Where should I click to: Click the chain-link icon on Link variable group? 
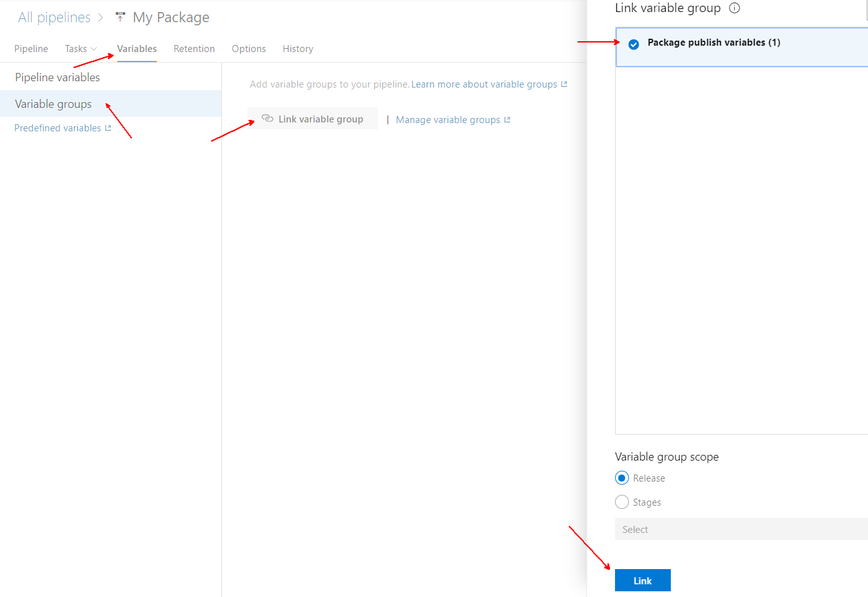[x=268, y=118]
